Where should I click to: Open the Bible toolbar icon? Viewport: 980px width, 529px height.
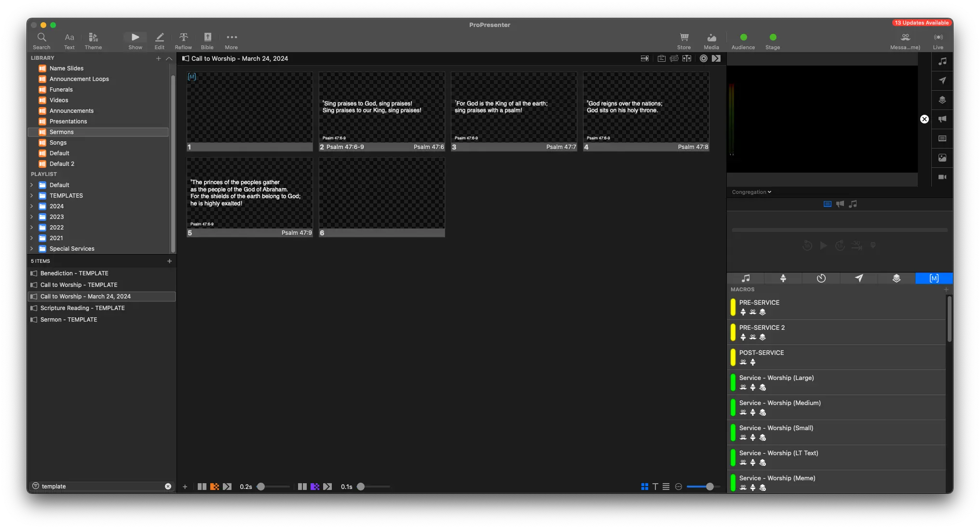pyautogui.click(x=207, y=38)
